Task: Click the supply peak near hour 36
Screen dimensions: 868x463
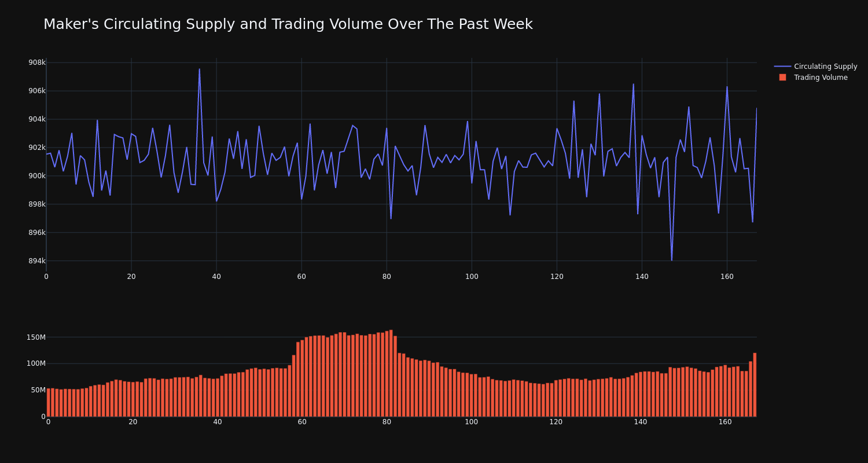Action: pos(200,69)
